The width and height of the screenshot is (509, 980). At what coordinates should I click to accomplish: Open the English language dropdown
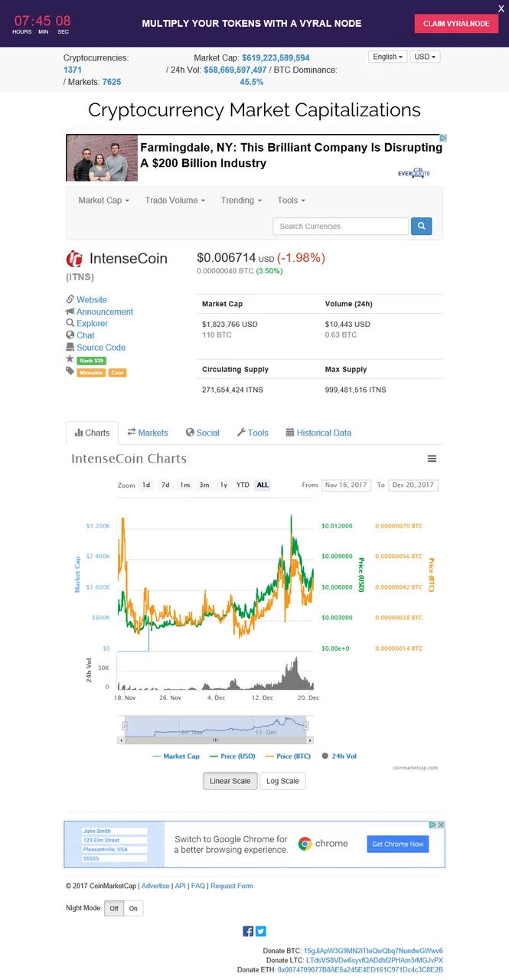(387, 57)
